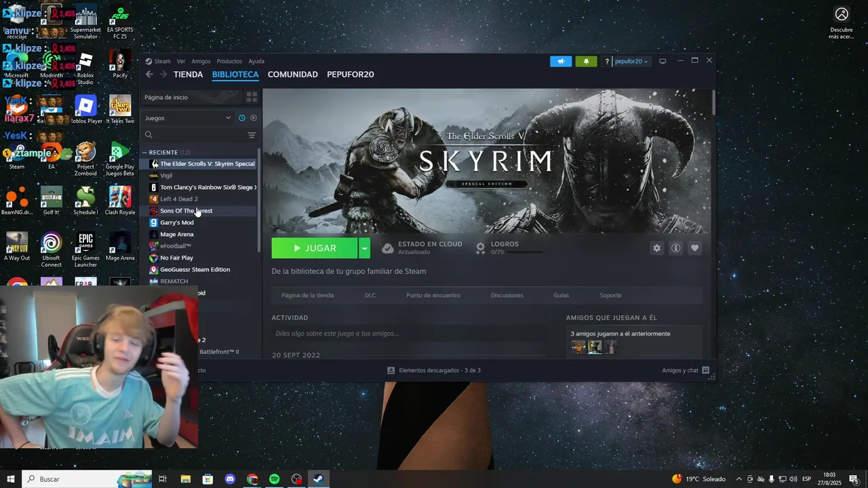
Task: Open the DLC link
Action: (x=370, y=296)
